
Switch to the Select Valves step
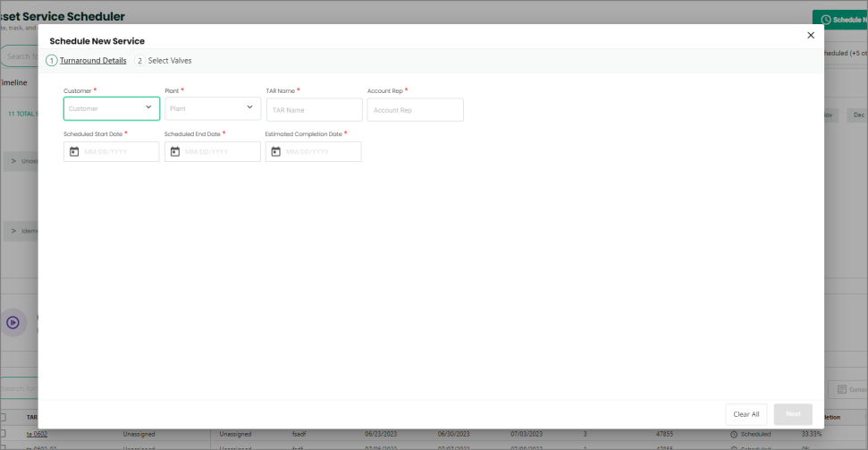pos(170,61)
